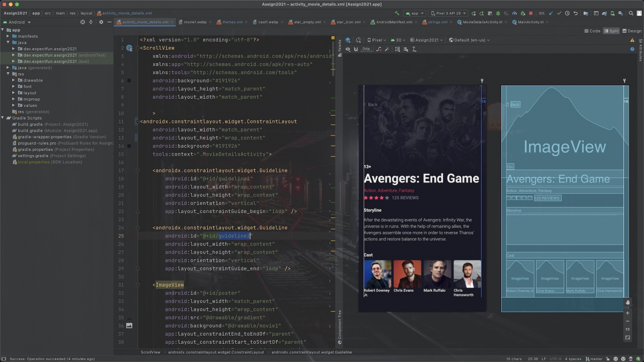
Task: Set preview zoom to 1:1
Action: (x=627, y=329)
